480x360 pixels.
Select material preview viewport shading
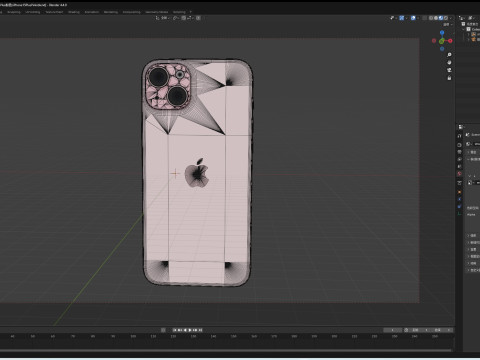click(x=441, y=18)
